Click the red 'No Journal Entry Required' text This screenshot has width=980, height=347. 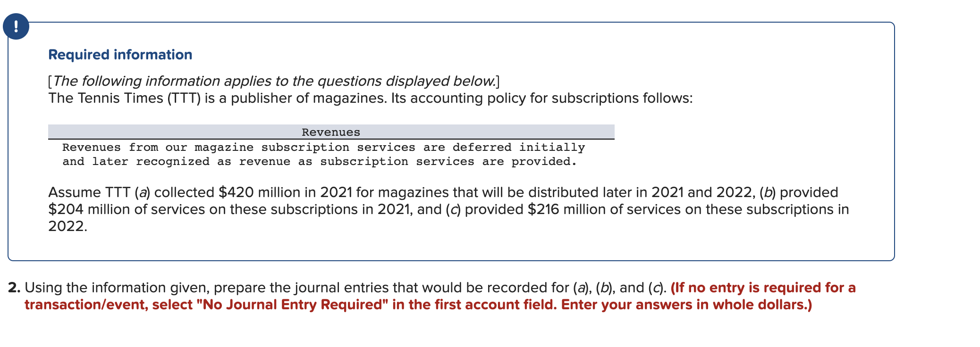pyautogui.click(x=292, y=305)
